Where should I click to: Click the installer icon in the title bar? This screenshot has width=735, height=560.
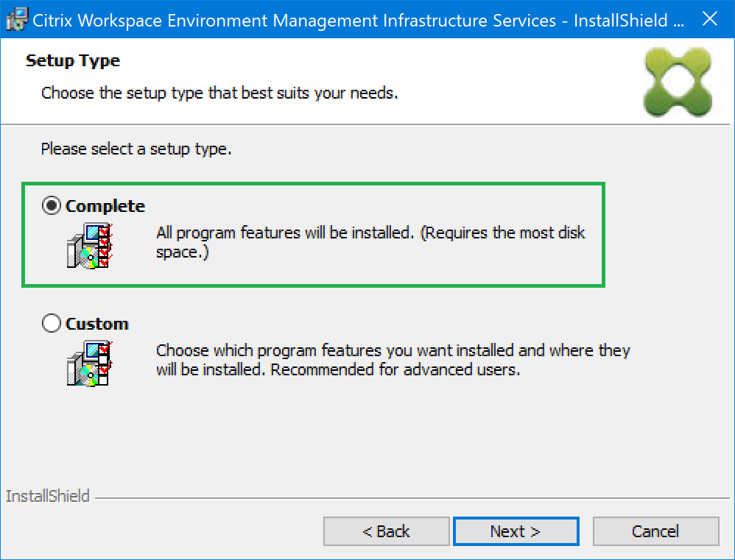pyautogui.click(x=16, y=20)
